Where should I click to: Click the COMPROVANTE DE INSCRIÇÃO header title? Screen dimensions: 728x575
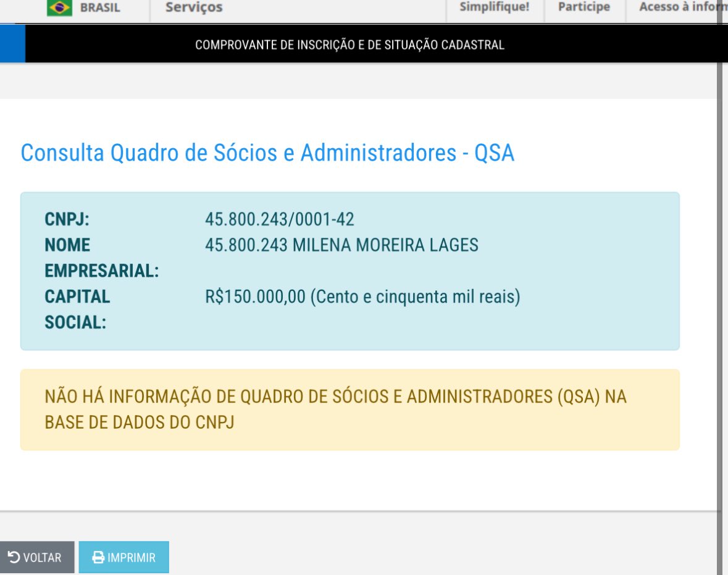pos(349,45)
